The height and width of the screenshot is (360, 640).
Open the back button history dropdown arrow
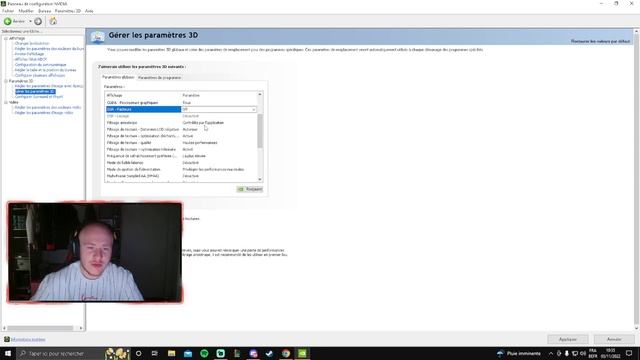pos(30,21)
